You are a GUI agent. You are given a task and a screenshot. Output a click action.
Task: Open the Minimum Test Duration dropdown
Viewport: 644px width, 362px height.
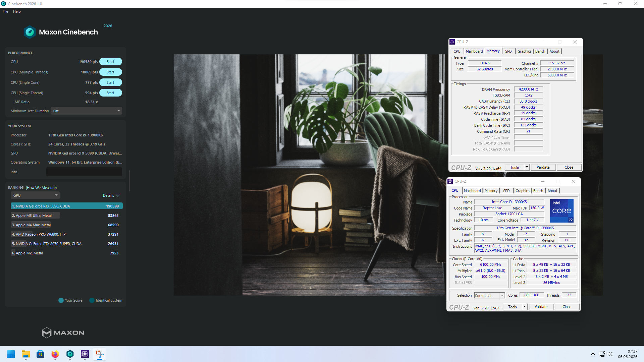coord(86,111)
